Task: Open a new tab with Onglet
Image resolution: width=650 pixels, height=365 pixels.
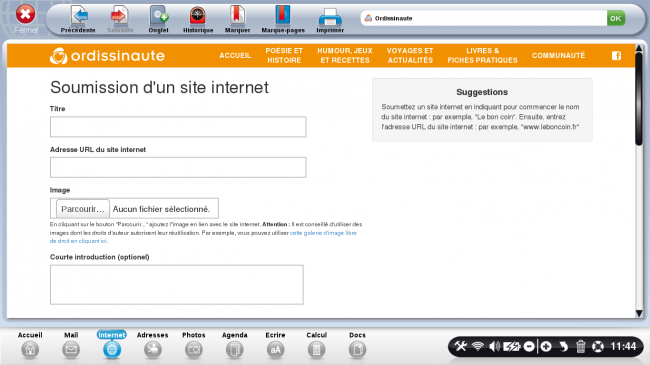Action: [x=158, y=19]
